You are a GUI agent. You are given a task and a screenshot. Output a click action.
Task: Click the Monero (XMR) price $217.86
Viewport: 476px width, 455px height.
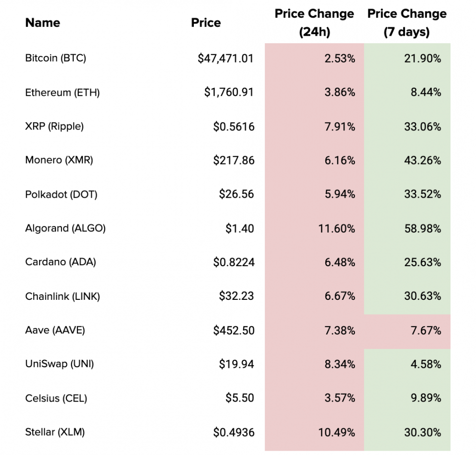point(234,161)
